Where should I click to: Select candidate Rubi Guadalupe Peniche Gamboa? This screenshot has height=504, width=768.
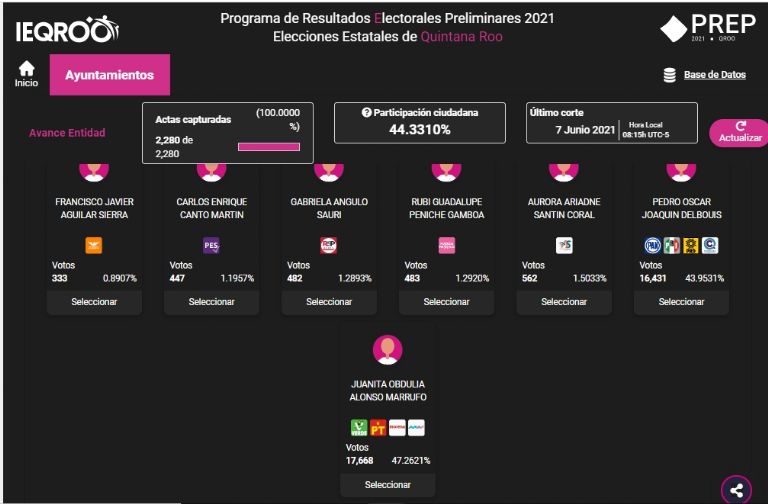(x=447, y=302)
